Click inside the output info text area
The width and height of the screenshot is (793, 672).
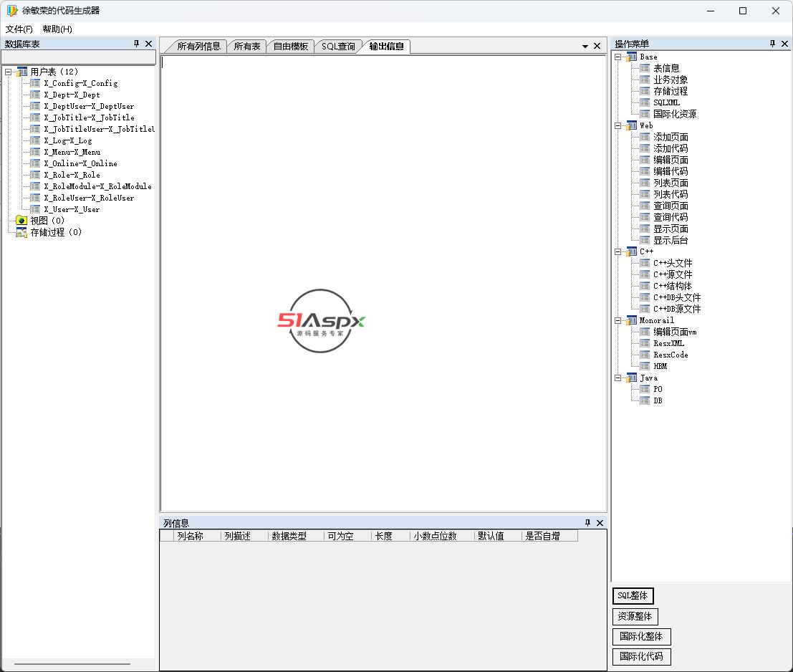tap(383, 283)
